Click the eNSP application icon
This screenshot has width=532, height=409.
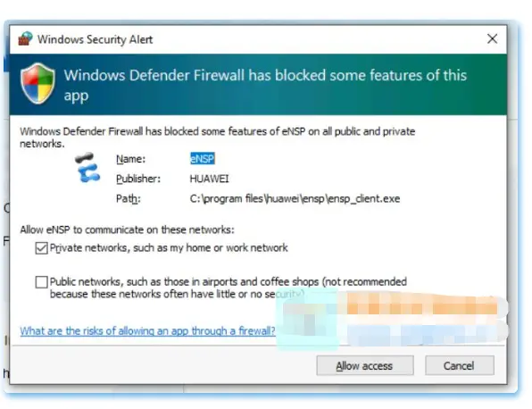click(x=87, y=168)
